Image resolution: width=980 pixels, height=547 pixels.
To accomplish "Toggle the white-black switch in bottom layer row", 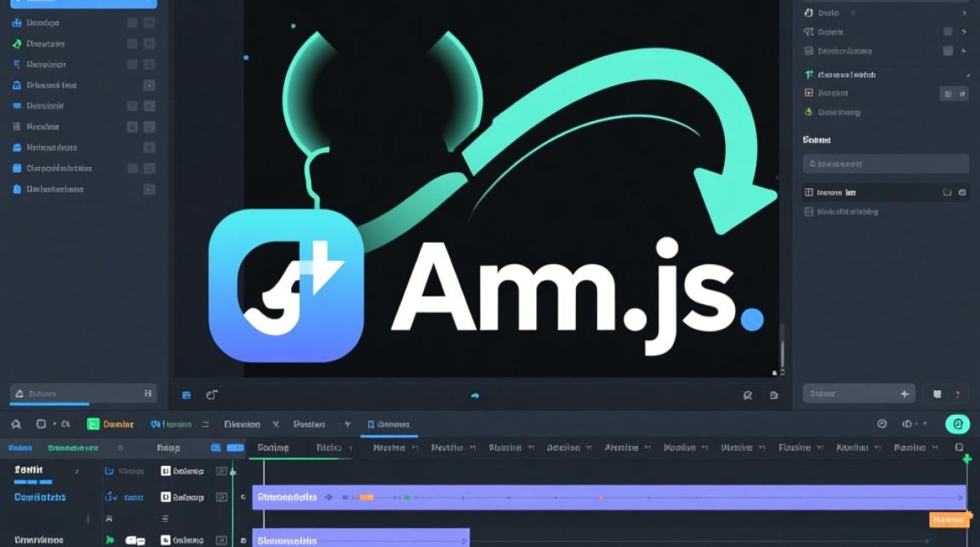I will (135, 540).
